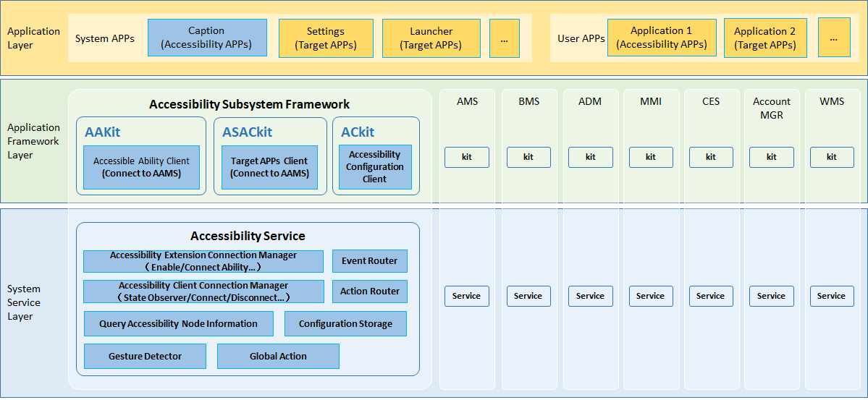The height and width of the screenshot is (400, 868).
Task: Select the Action Router block
Action: coord(369,292)
